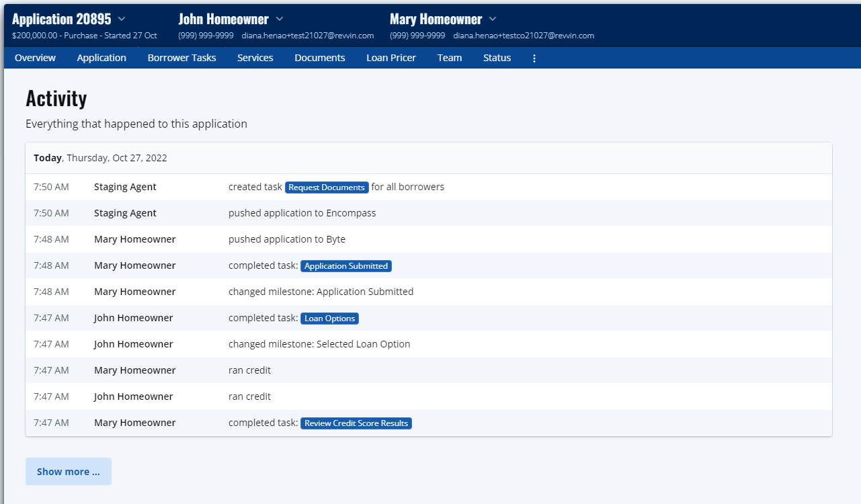Click Mary Homeowner's email address in header

[523, 36]
